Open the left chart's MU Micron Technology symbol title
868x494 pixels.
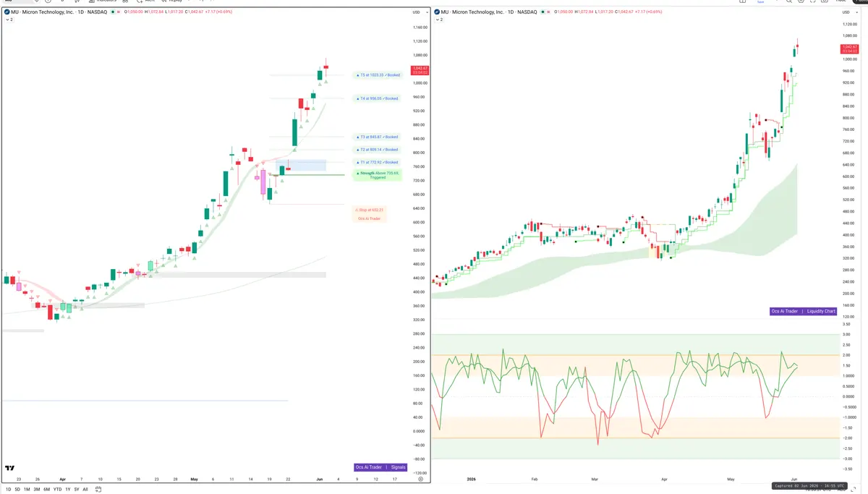click(x=59, y=12)
